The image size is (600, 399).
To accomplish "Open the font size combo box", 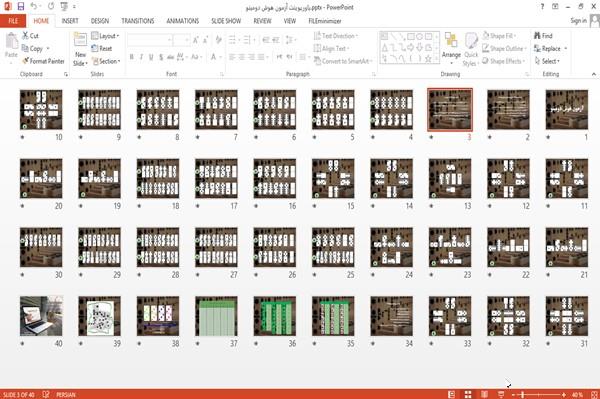I will point(181,40).
